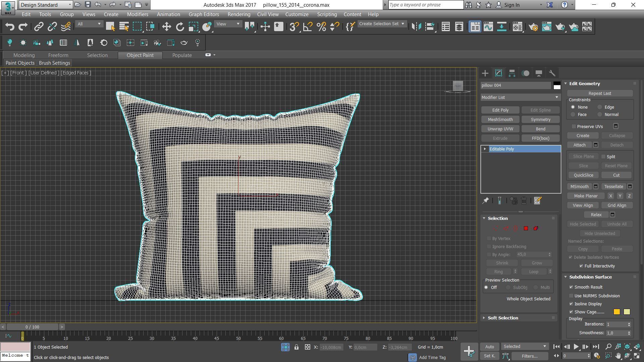
Task: Toggle Full Interactivity checkbox
Action: tap(581, 266)
